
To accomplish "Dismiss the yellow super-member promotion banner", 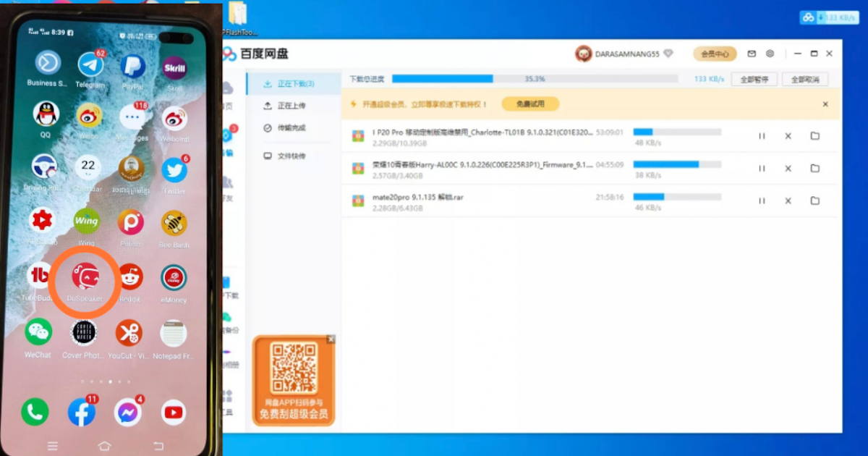I will (x=825, y=104).
